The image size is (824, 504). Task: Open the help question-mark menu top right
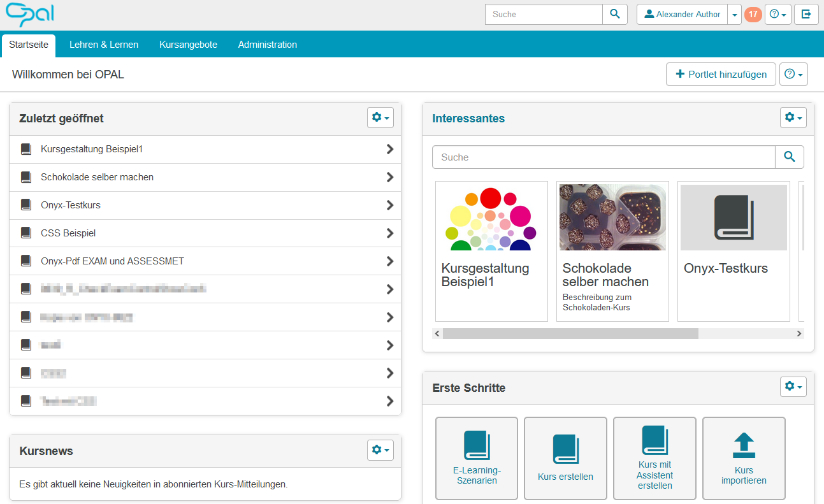tap(777, 13)
